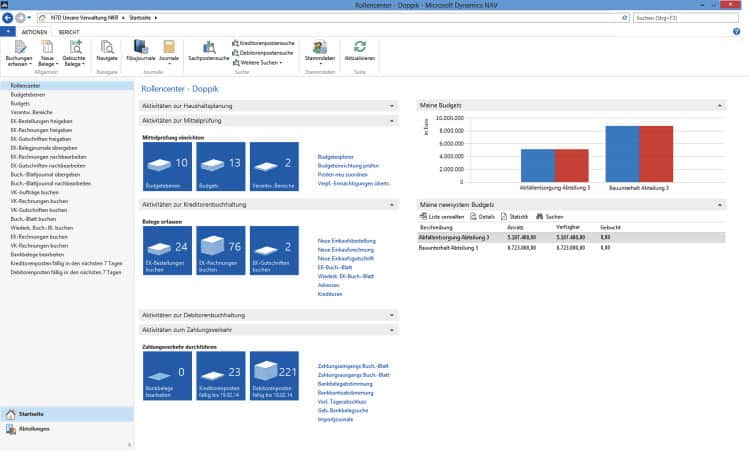Open the Journale dropdown
The width and height of the screenshot is (750, 451).
[x=169, y=53]
